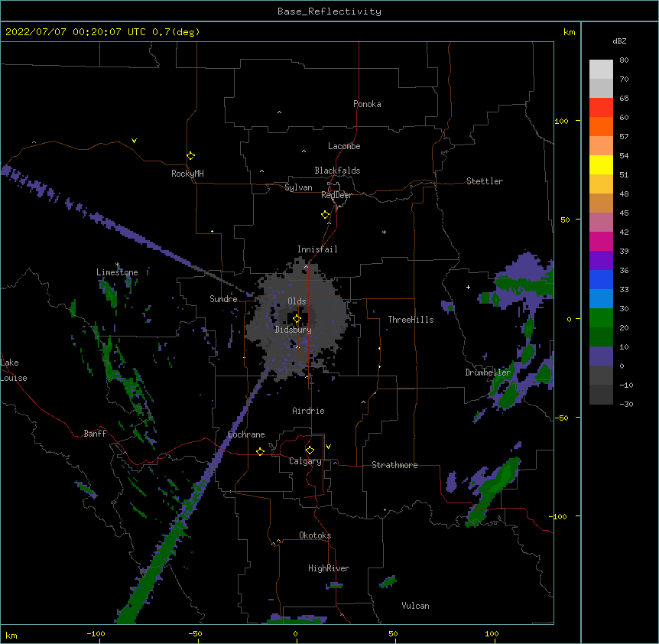This screenshot has width=659, height=644.
Task: Click the Base_Reflectivity title text
Action: pyautogui.click(x=329, y=11)
